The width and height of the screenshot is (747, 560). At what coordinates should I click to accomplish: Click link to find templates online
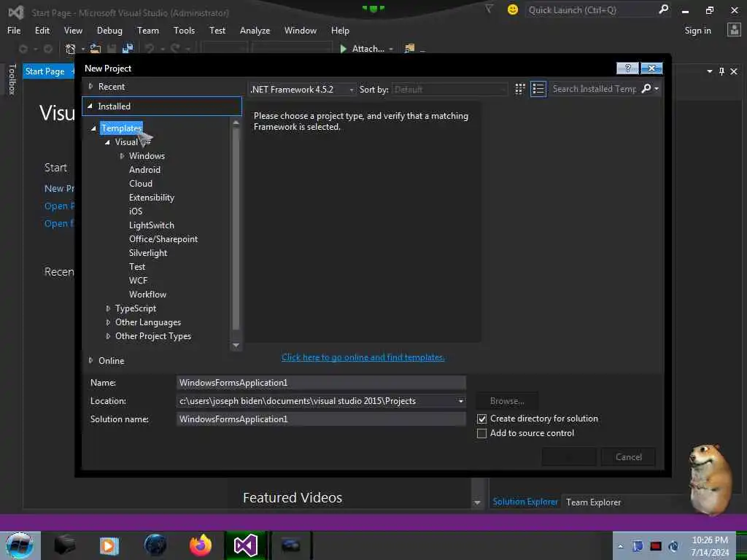tap(363, 357)
